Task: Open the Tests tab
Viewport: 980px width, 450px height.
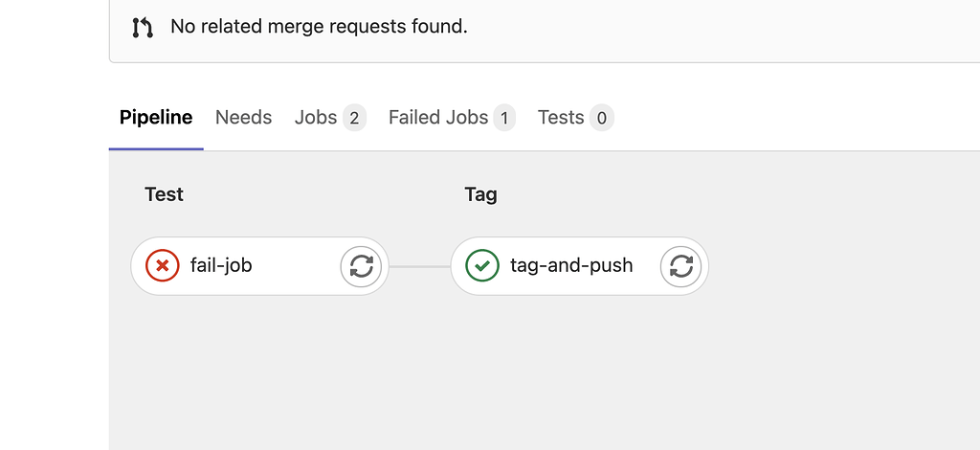Action: (575, 118)
